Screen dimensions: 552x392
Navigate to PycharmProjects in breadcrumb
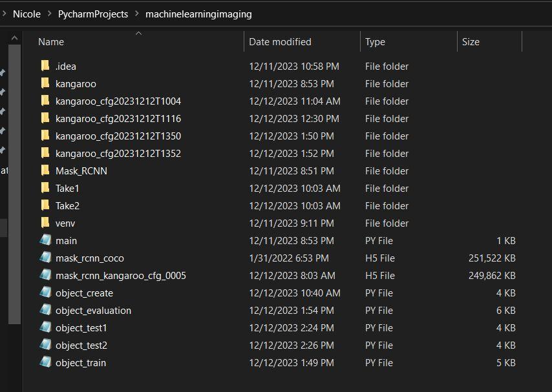coord(92,14)
